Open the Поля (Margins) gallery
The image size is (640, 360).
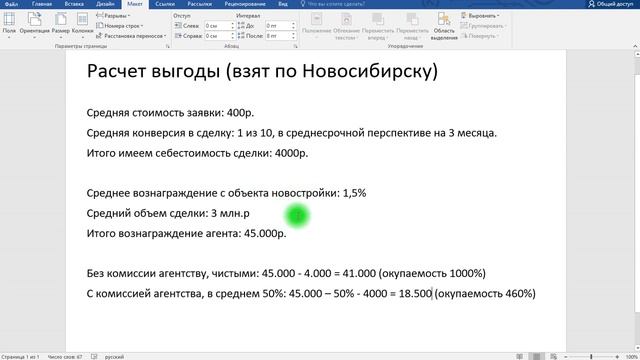click(9, 25)
